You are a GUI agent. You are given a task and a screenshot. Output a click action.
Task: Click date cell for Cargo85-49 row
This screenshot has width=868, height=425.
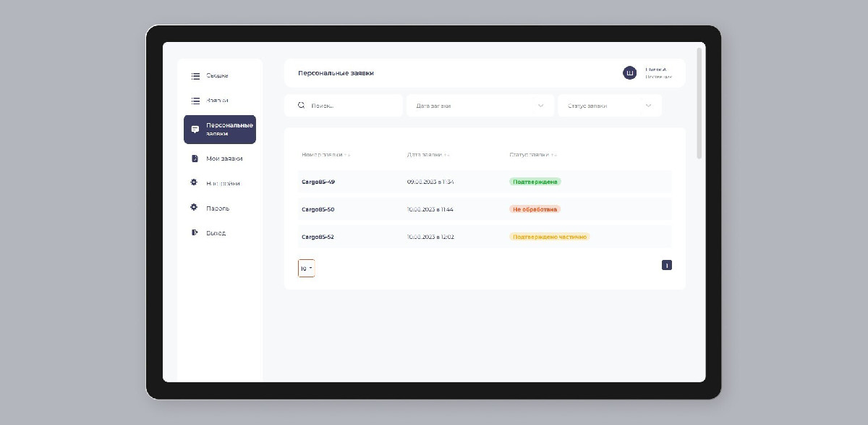coord(430,182)
